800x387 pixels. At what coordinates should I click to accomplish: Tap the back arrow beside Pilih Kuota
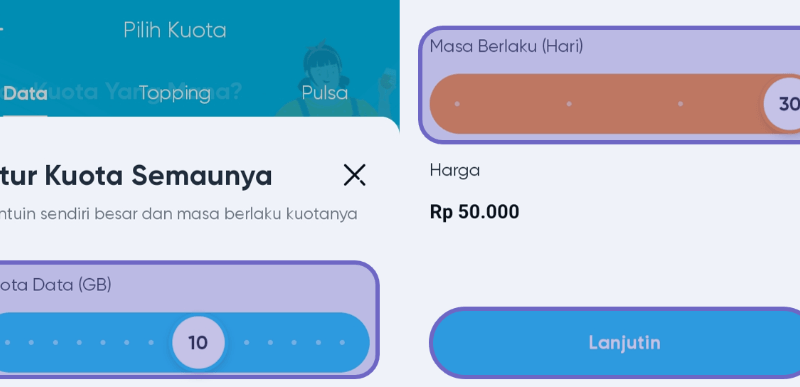(1, 30)
